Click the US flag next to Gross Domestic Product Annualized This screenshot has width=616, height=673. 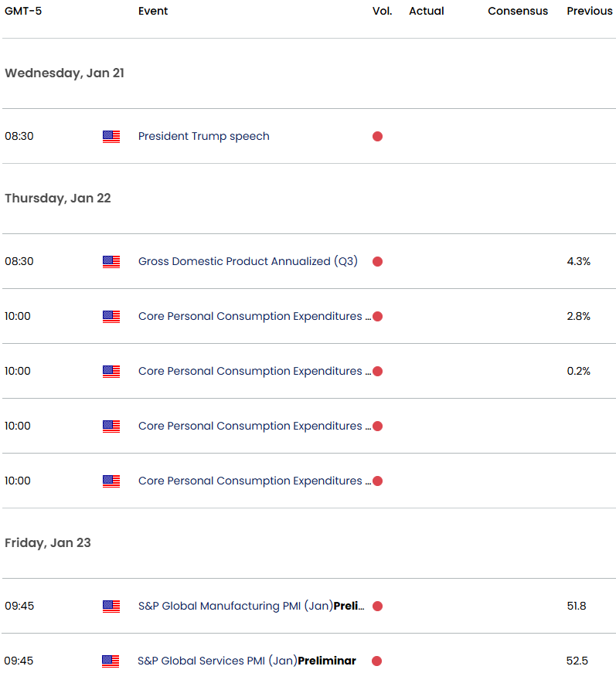point(111,262)
